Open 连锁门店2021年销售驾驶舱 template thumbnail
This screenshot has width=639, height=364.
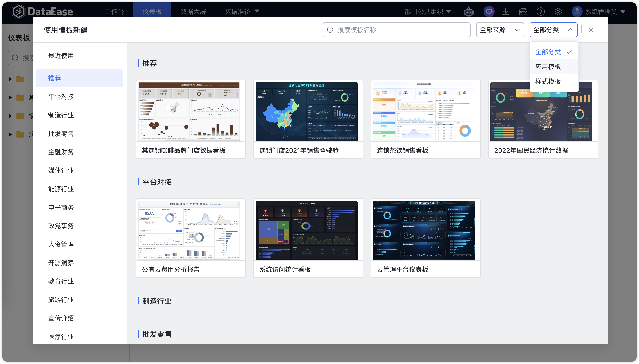(x=307, y=111)
